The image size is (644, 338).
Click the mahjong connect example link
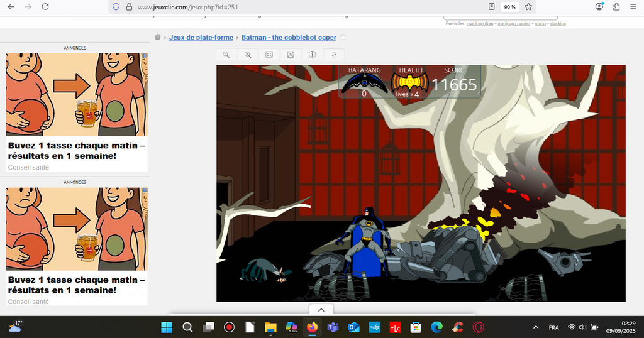click(514, 24)
